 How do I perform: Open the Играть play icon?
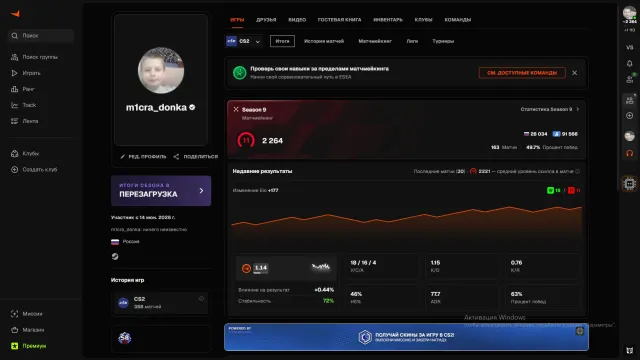[15, 73]
